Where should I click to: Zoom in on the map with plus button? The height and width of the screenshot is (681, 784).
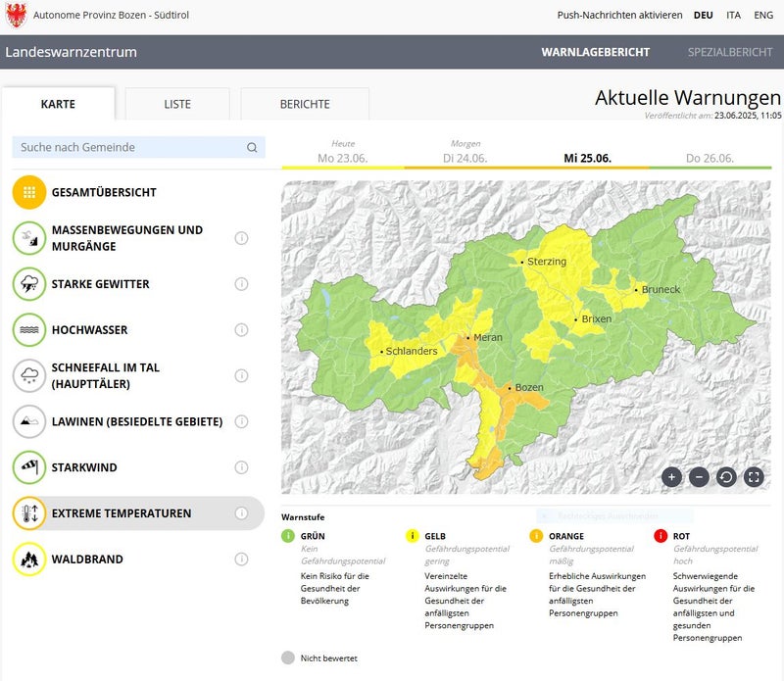coord(671,477)
